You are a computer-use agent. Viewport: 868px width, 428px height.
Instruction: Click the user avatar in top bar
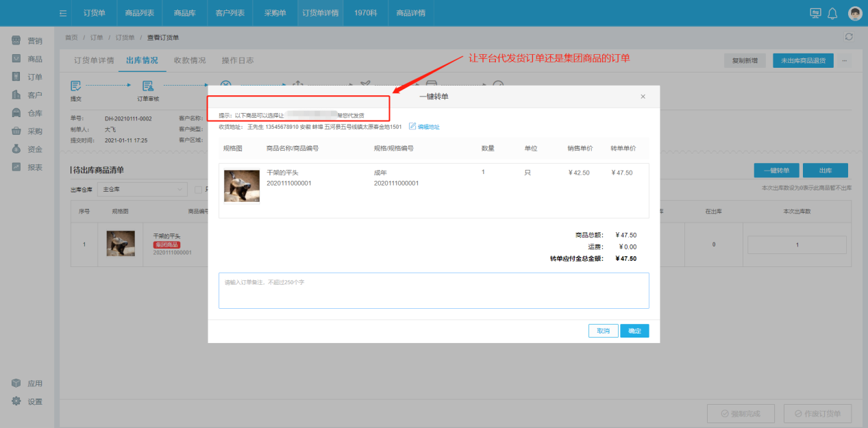[854, 13]
